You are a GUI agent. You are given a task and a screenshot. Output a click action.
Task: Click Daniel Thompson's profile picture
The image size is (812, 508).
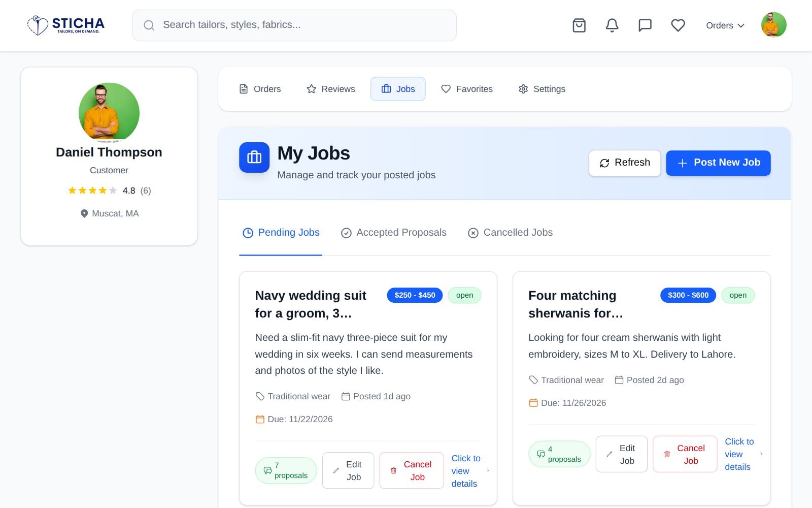coord(109,113)
